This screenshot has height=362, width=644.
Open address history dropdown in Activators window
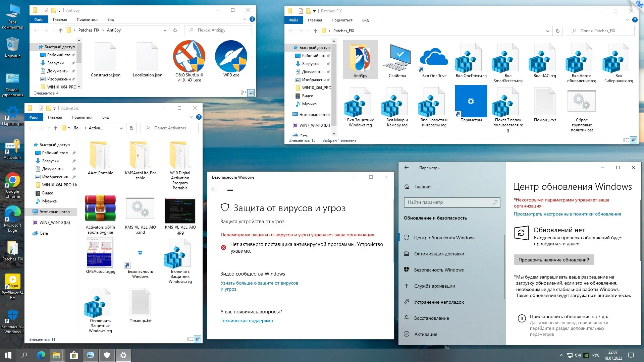[121, 128]
